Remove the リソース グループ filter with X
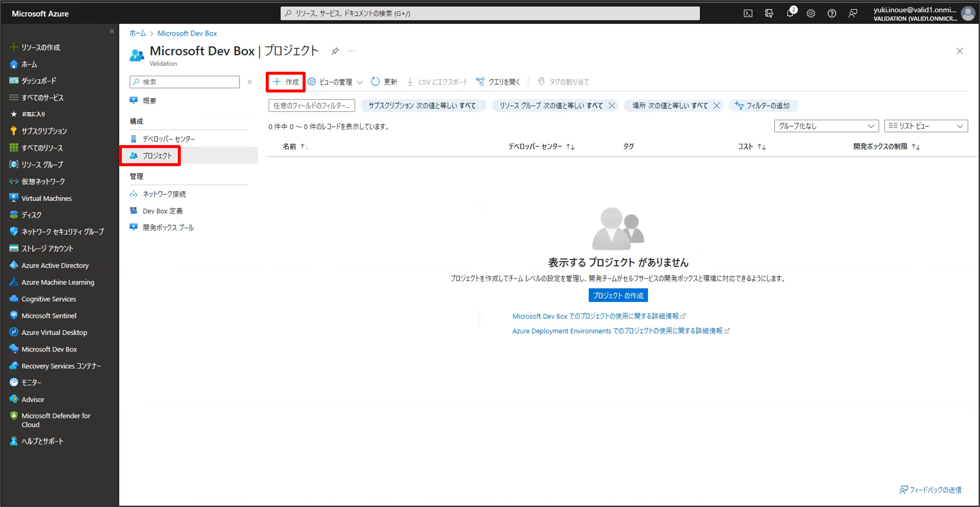Viewport: 980px width, 507px height. point(612,106)
